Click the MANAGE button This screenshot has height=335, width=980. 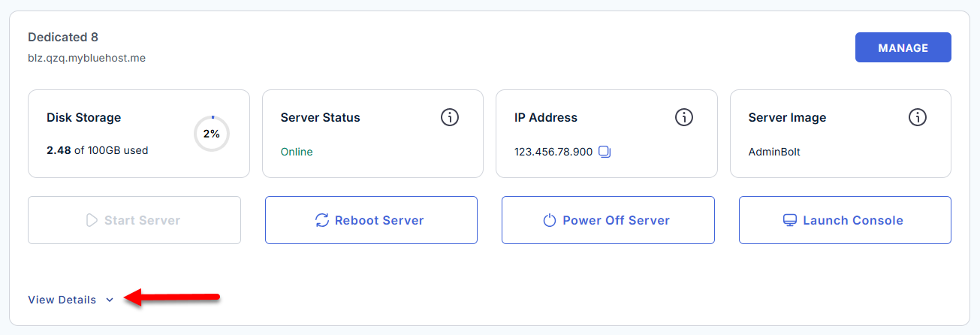(x=903, y=47)
